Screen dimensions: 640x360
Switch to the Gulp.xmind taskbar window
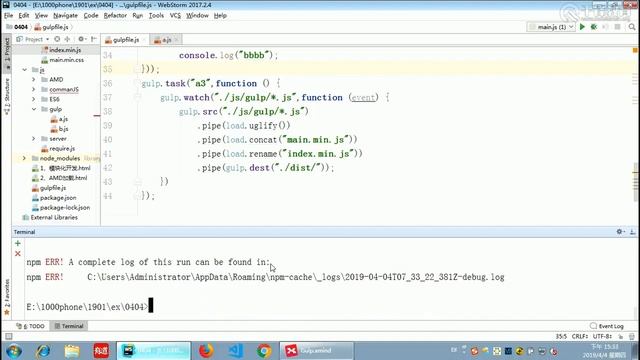tap(316, 351)
